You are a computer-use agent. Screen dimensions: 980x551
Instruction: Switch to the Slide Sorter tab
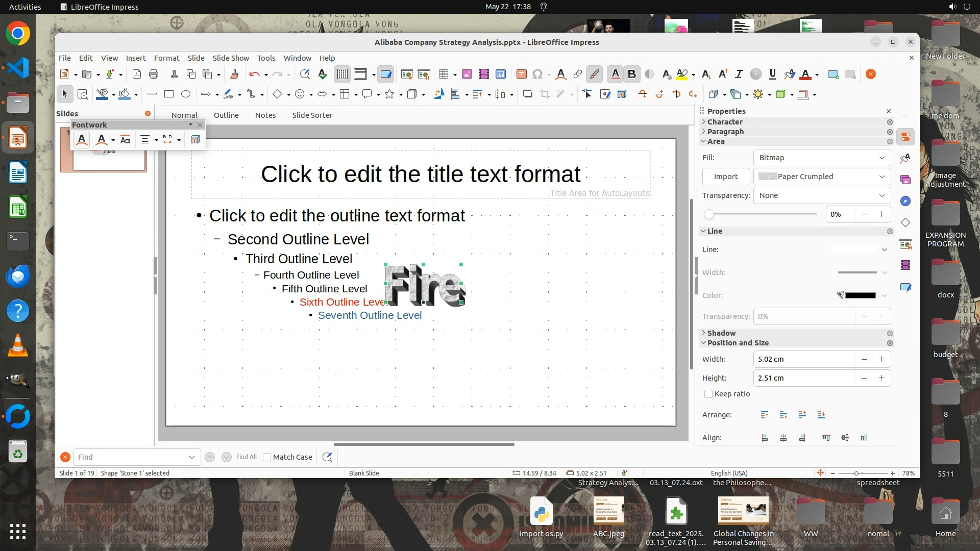click(x=312, y=115)
